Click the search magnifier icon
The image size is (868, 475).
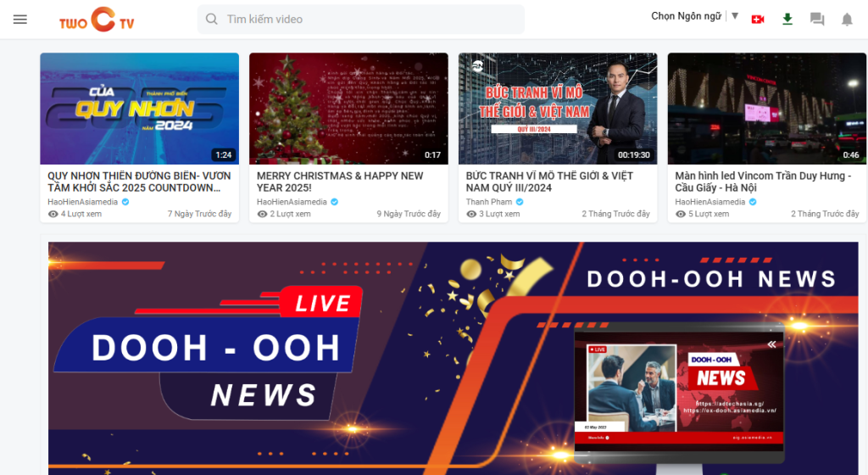coord(212,19)
